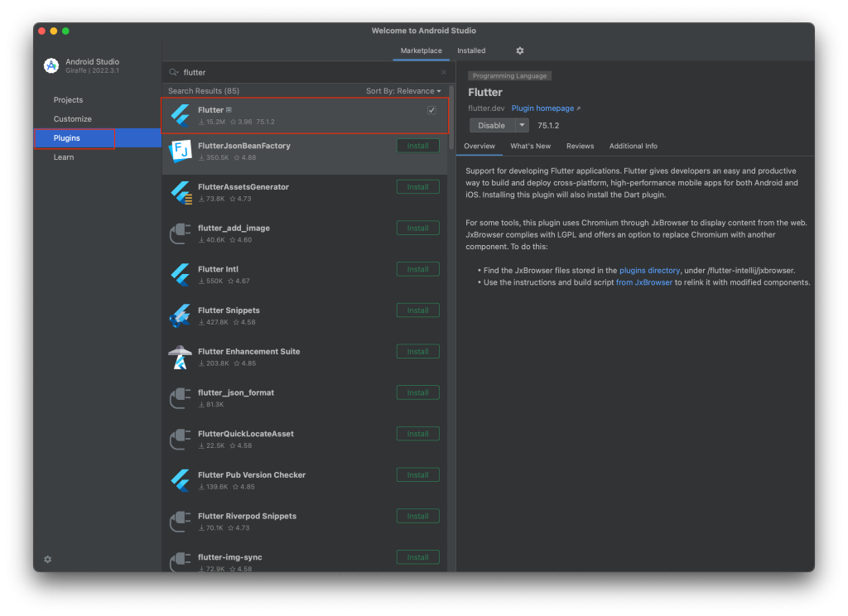Click the Android Studio logo icon
848x616 pixels.
51,66
